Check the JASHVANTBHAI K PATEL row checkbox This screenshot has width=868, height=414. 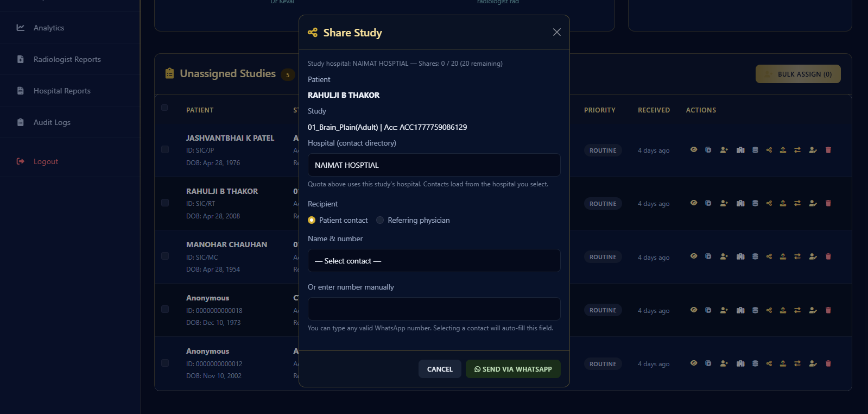pyautogui.click(x=165, y=149)
